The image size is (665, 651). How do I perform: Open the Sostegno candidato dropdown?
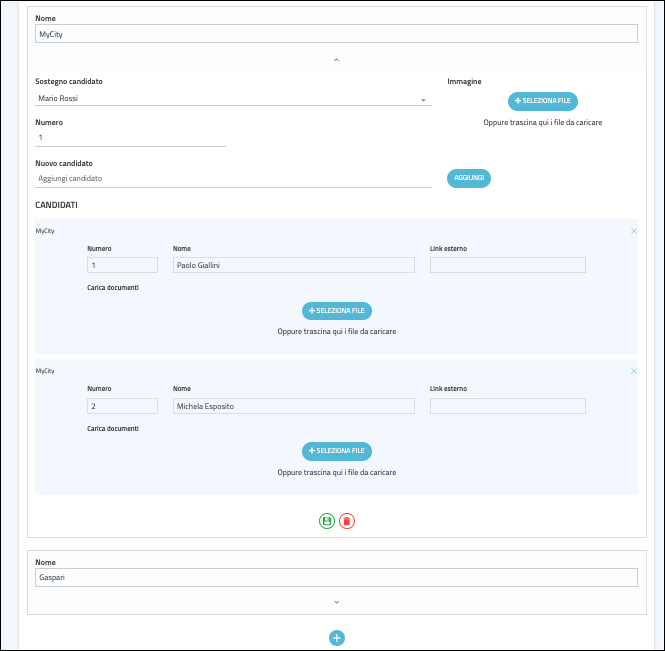[x=232, y=99]
